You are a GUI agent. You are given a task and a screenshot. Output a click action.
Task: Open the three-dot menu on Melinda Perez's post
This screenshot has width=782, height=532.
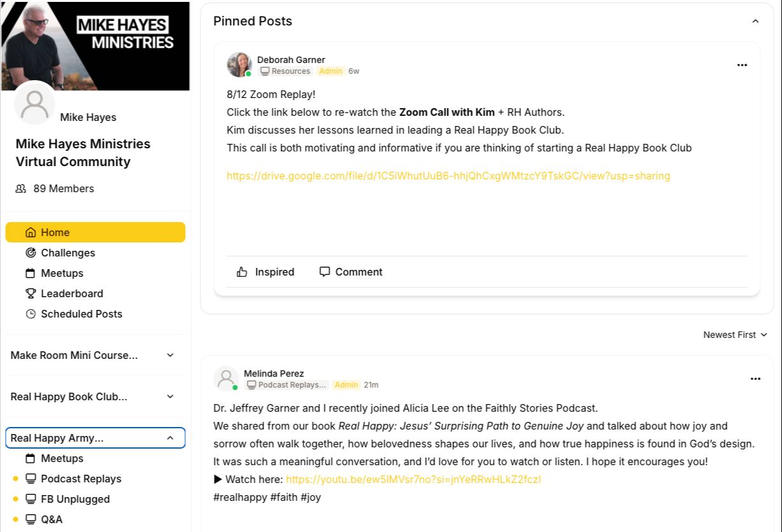755,379
